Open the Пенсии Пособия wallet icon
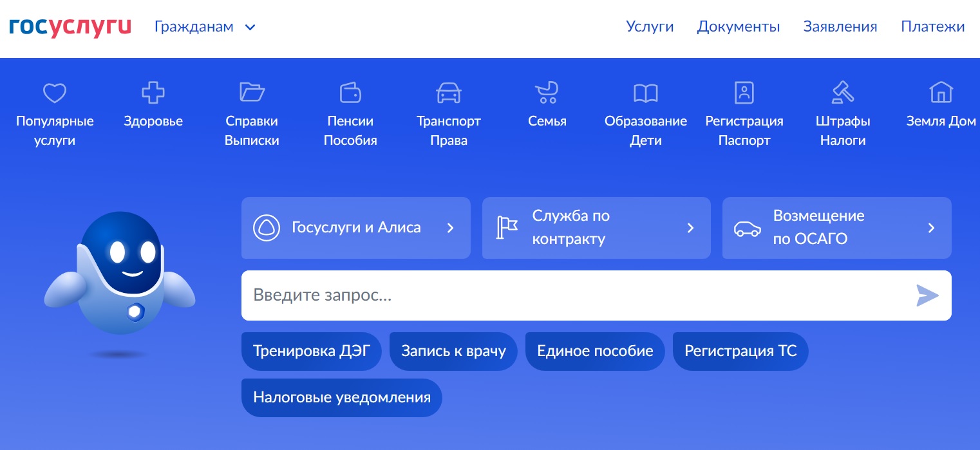980x450 pixels. (350, 93)
